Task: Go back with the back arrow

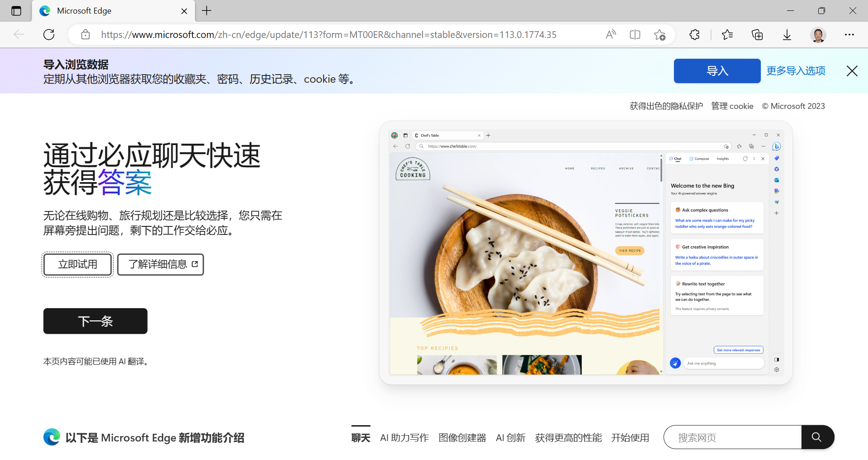Action: pyautogui.click(x=19, y=34)
